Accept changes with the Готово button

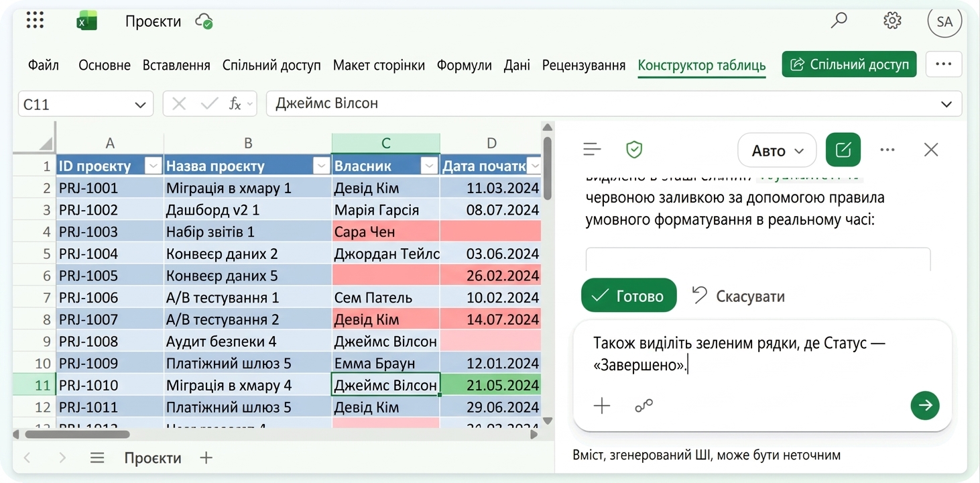click(629, 295)
